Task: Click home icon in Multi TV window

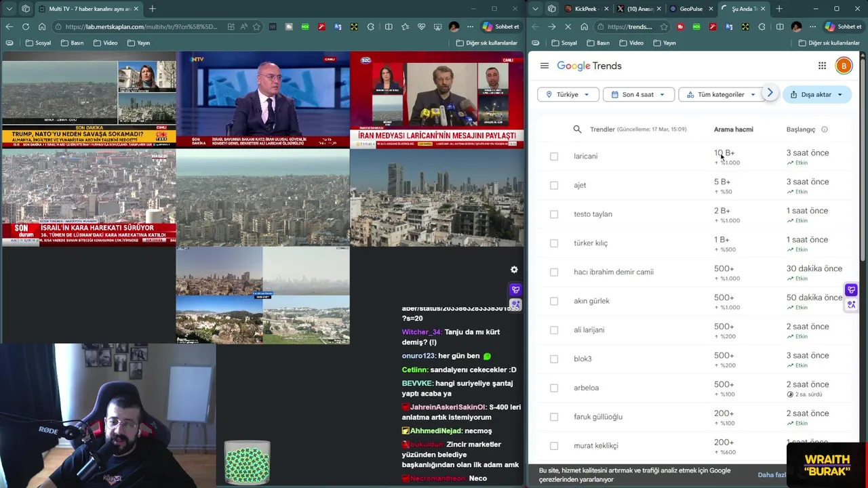Action: [41, 27]
